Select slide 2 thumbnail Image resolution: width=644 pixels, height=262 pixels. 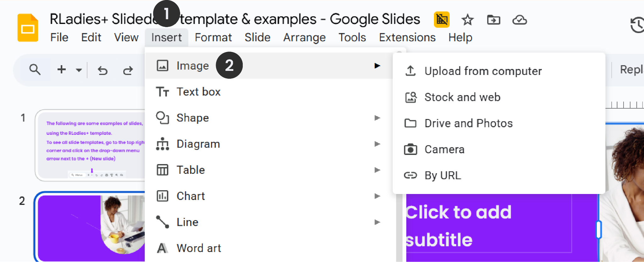[90, 227]
